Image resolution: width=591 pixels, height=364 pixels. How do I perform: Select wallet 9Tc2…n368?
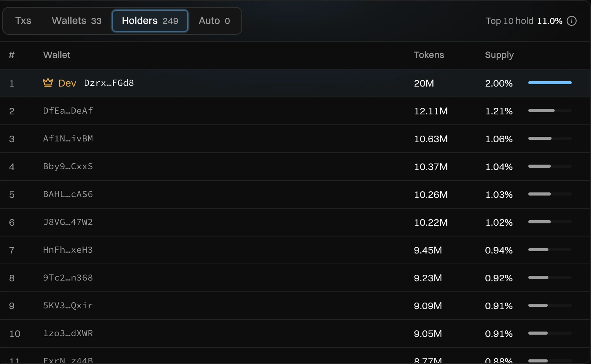(x=68, y=278)
